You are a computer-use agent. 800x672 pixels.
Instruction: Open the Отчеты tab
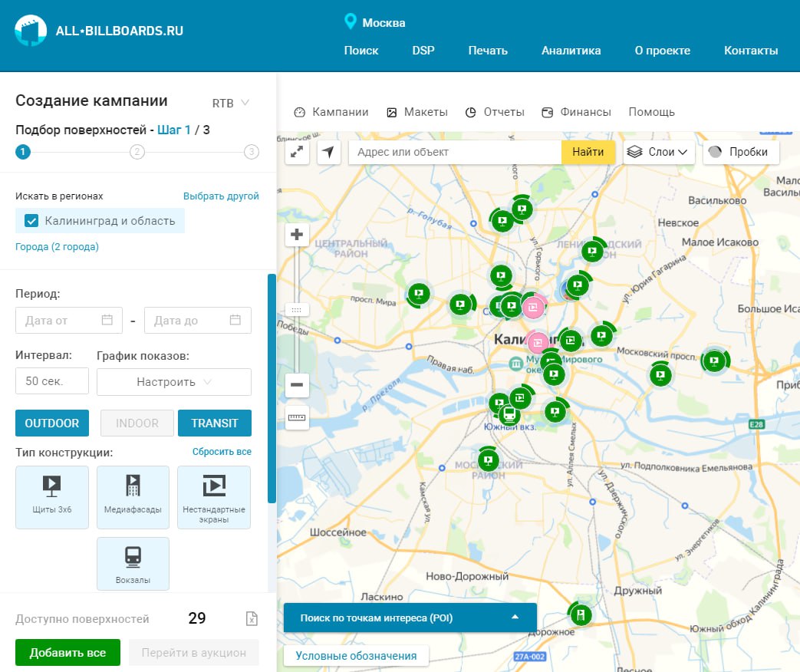point(495,112)
